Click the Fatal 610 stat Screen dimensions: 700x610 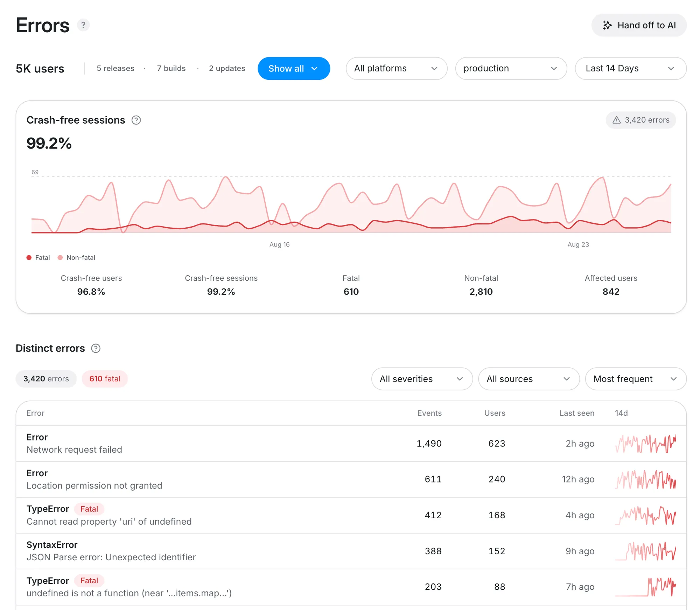coord(351,285)
